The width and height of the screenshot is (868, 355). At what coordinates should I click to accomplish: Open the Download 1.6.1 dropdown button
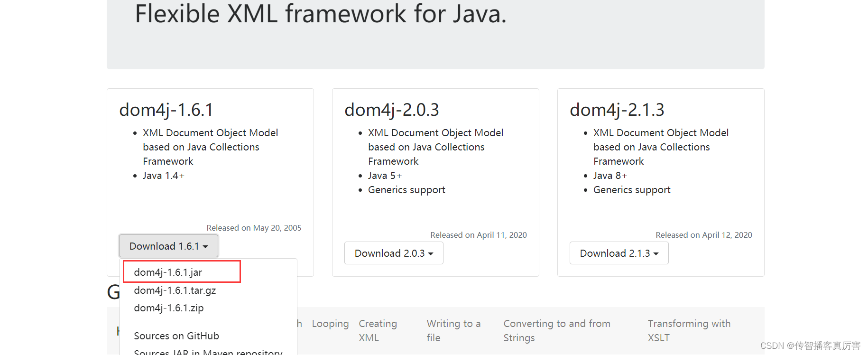click(168, 246)
